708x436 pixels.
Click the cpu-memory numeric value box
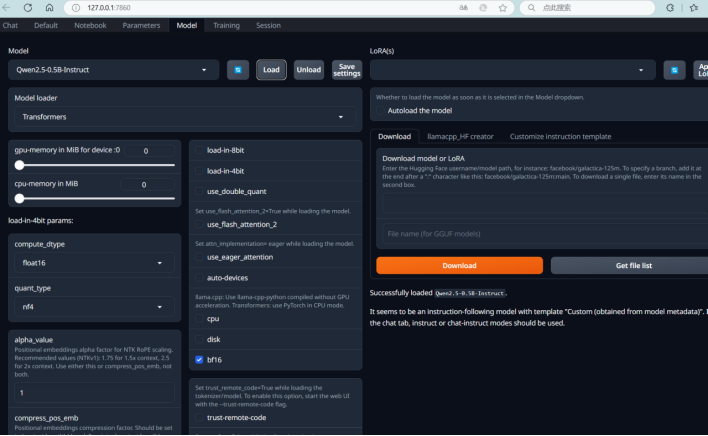(x=147, y=185)
